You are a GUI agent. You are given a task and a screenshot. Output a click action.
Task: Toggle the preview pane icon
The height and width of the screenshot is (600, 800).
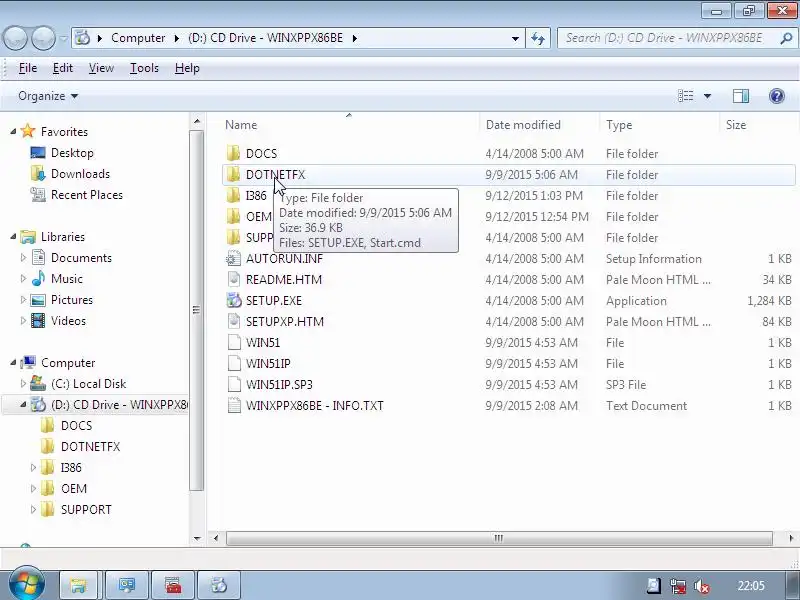(740, 96)
